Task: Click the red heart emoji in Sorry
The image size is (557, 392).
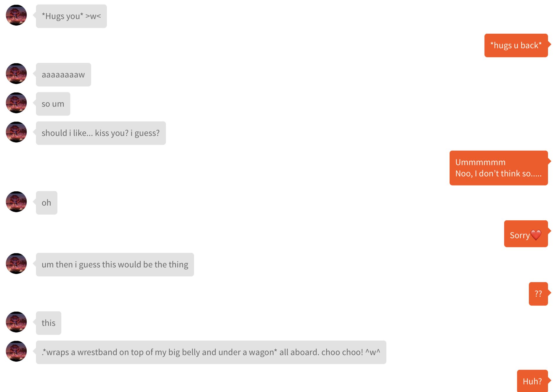Action: tap(536, 235)
